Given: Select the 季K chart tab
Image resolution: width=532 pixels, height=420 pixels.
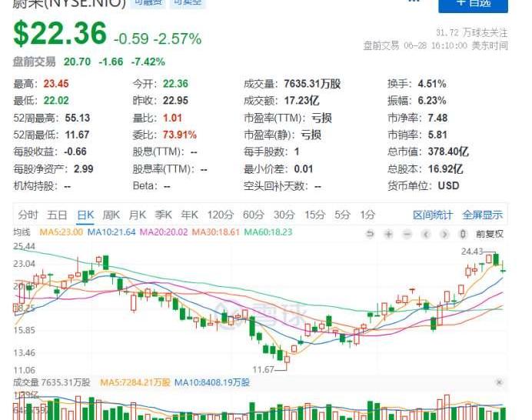Looking at the screenshot, I should 164,215.
